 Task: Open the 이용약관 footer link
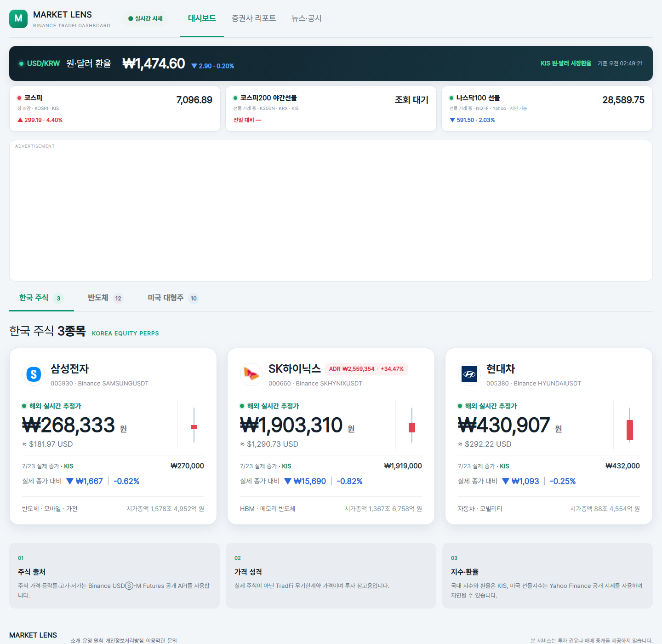[155, 640]
